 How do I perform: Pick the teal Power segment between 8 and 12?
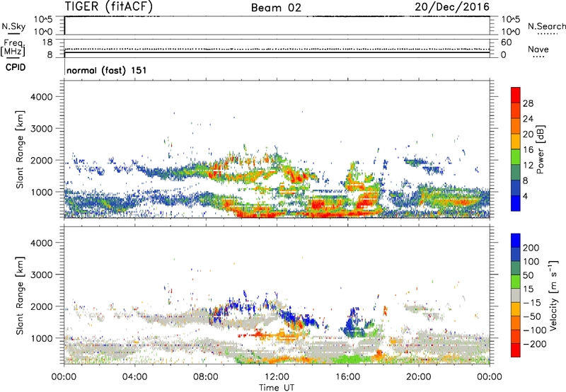516,173
